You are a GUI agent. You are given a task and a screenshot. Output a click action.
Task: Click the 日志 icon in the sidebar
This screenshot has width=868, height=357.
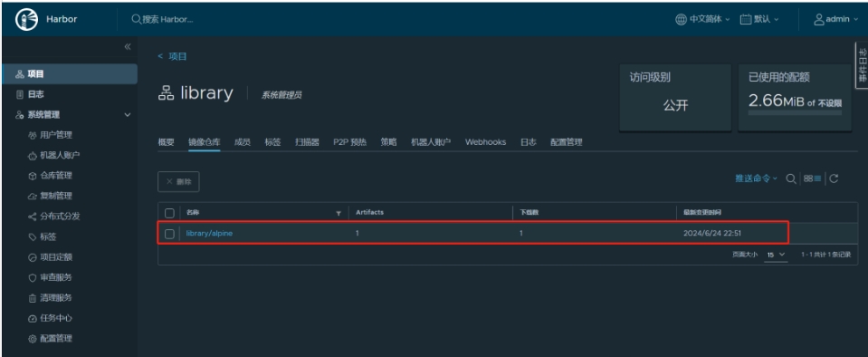[x=20, y=95]
